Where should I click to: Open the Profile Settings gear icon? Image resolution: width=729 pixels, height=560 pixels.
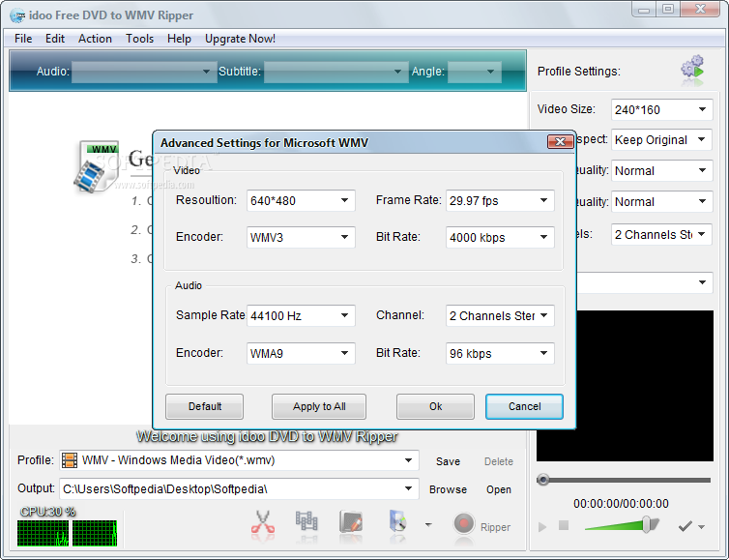tap(692, 69)
